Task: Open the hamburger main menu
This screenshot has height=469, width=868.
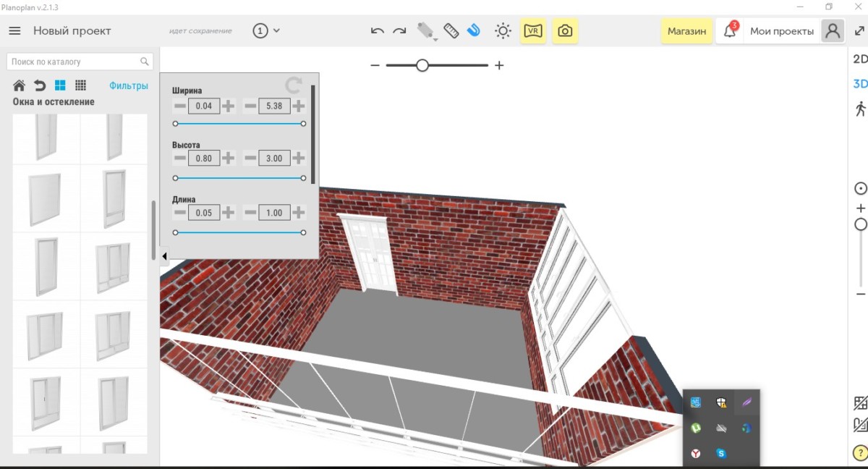Action: [x=14, y=31]
